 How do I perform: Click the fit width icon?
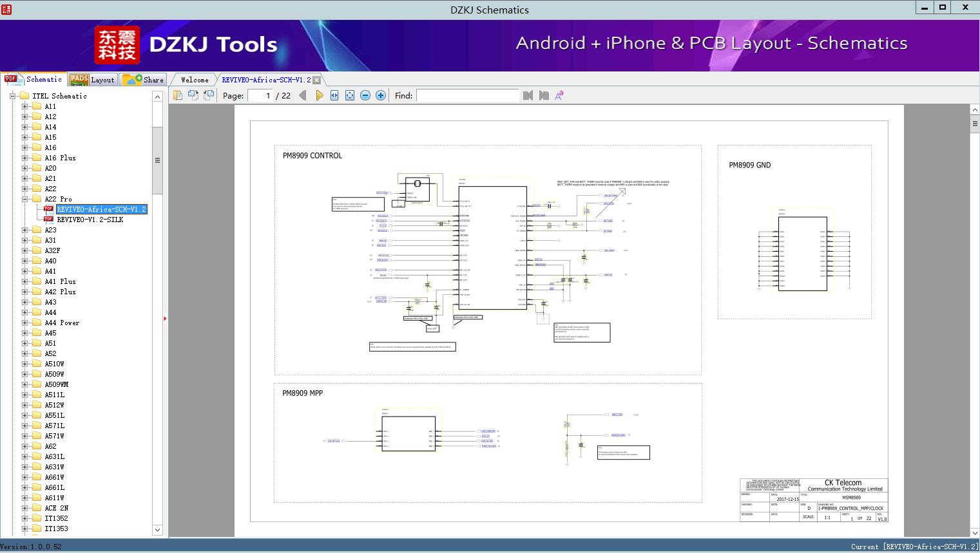(334, 95)
